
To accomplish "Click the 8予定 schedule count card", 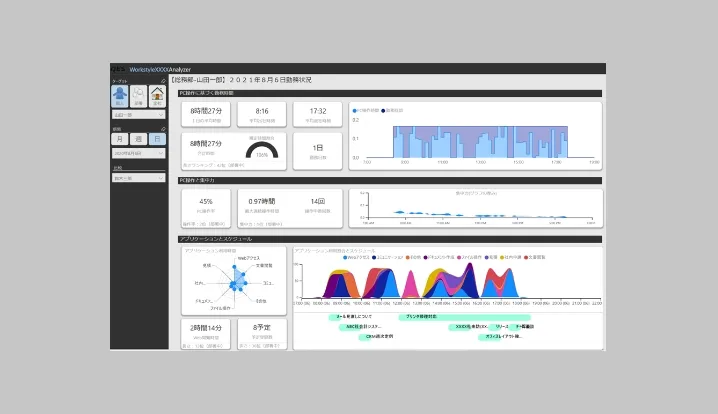I will pyautogui.click(x=263, y=330).
